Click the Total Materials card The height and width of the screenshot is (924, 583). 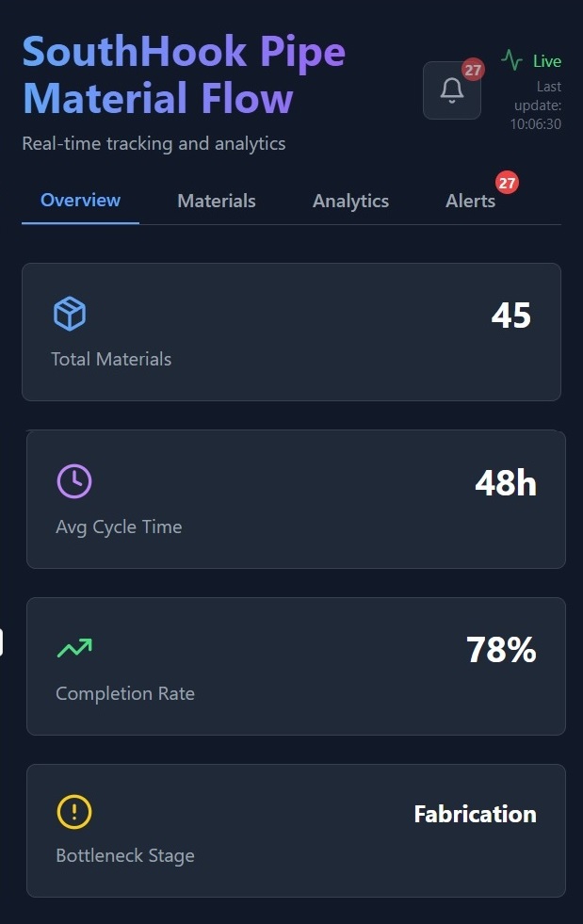291,332
